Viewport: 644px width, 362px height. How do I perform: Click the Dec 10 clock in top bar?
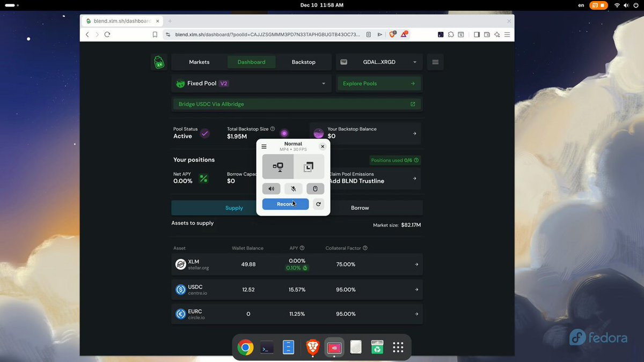322,5
